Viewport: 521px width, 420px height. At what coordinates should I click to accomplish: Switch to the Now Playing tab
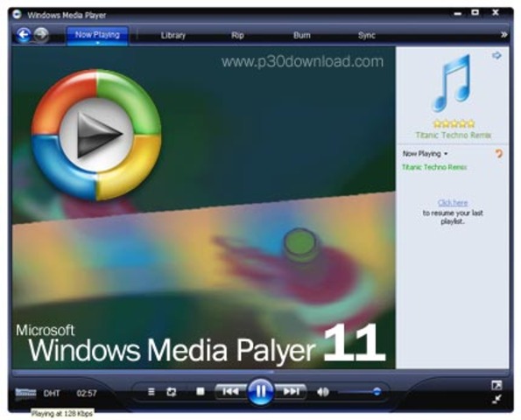pos(97,35)
